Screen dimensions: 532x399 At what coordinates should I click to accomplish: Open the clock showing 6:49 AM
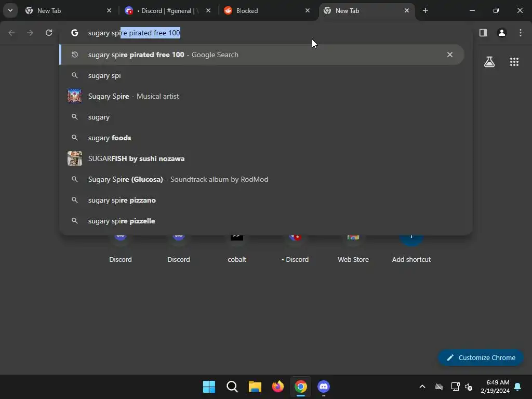click(x=495, y=387)
